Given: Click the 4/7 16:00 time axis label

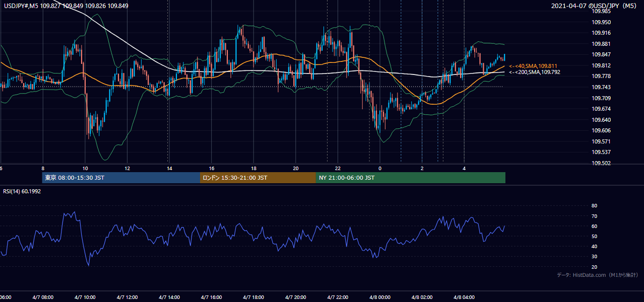Looking at the screenshot, I should pos(211,297).
